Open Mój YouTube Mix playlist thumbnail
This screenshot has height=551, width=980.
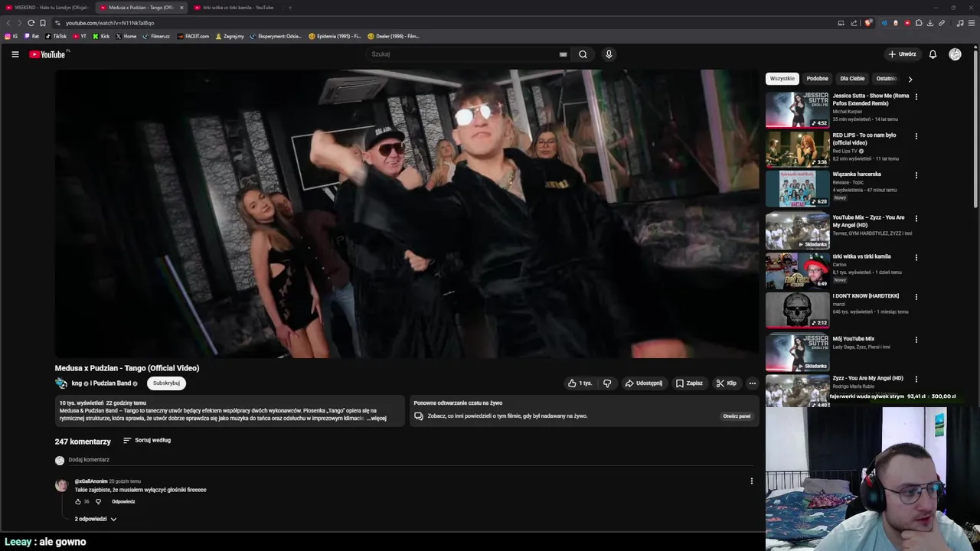797,353
